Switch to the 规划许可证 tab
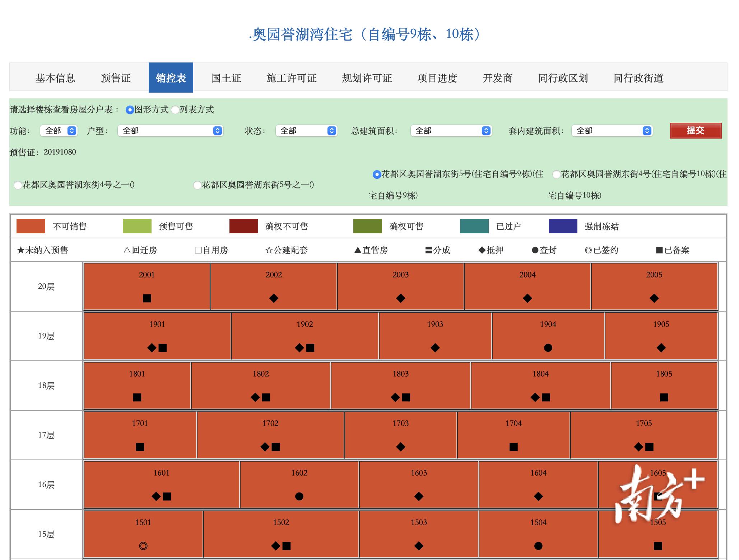Viewport: 739px width, 560px height. (367, 78)
